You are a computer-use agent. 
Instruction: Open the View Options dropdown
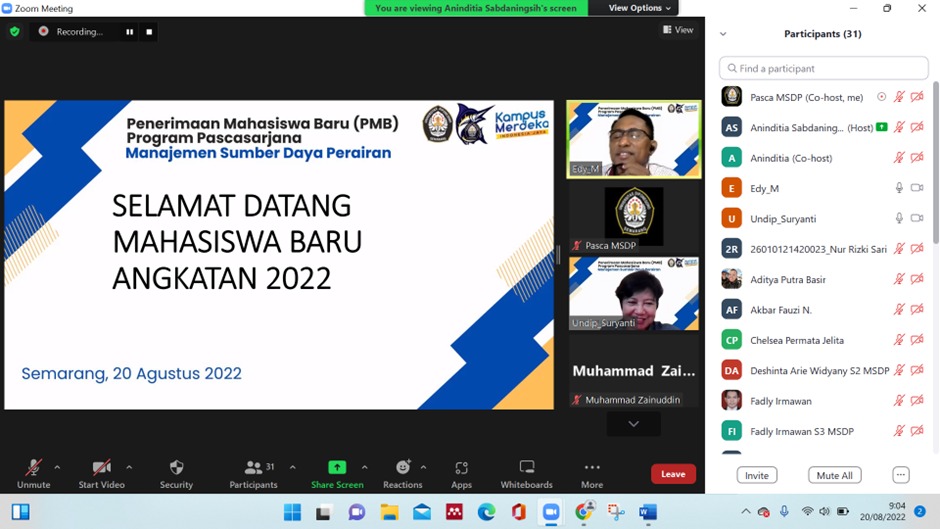point(639,8)
